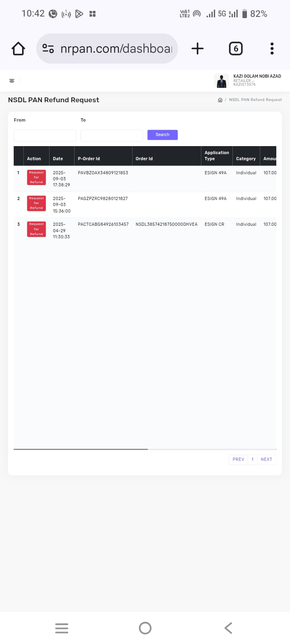The image size is (290, 644).
Task: Toggle the sidebar hamburger menu
Action: [x=12, y=81]
